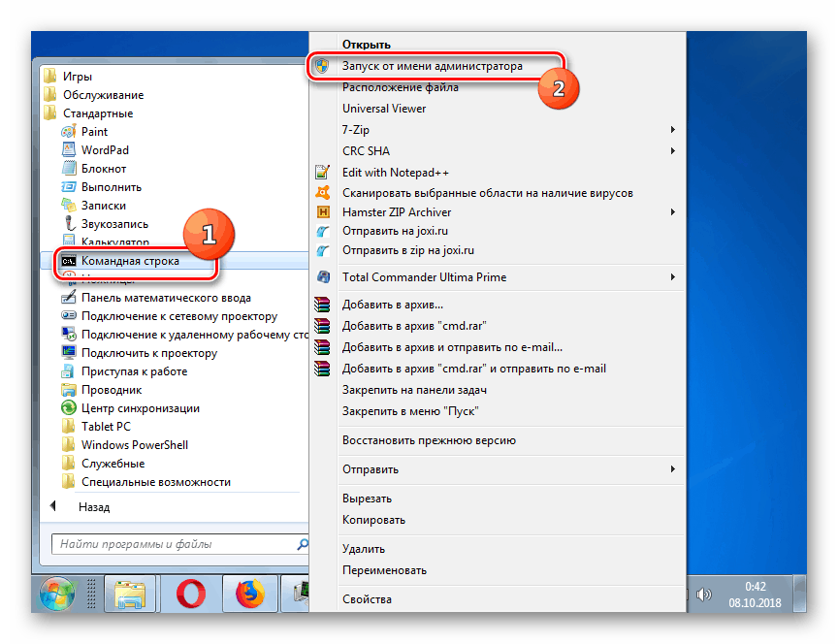This screenshot has width=838, height=644.
Task: Click joxi icon beside Отправить на joxi.ru
Action: (x=322, y=231)
